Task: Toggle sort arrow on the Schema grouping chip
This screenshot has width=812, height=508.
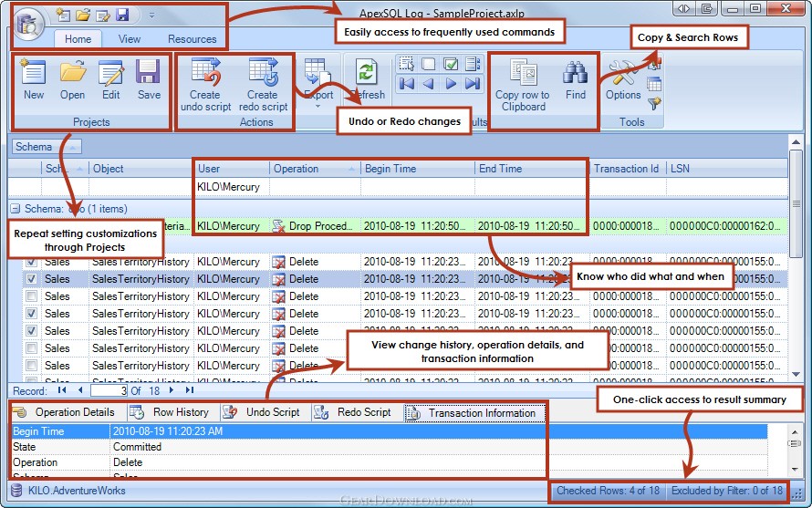Action: [x=73, y=148]
